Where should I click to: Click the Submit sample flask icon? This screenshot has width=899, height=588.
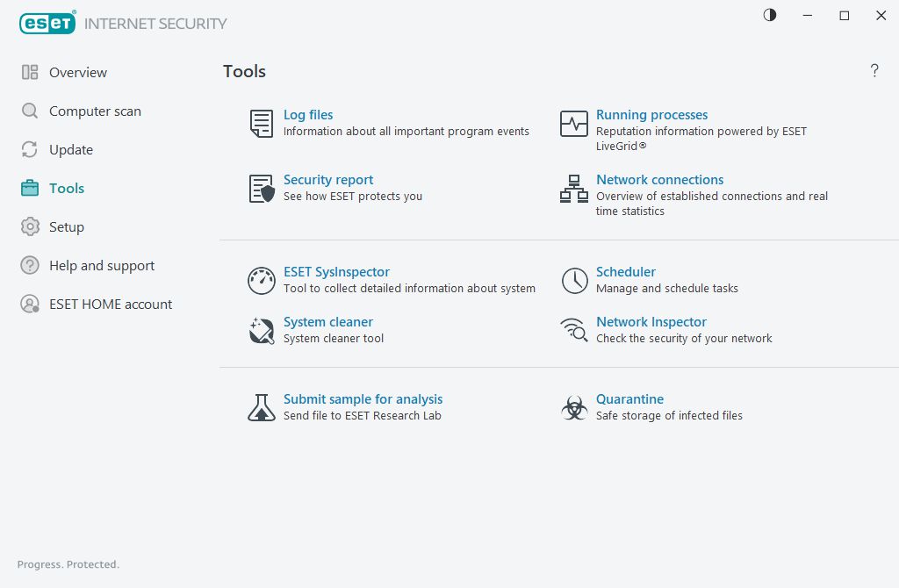coord(262,408)
